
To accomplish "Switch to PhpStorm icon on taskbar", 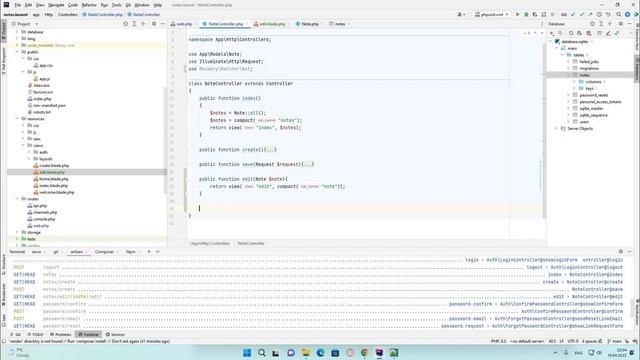I will click(x=379, y=353).
